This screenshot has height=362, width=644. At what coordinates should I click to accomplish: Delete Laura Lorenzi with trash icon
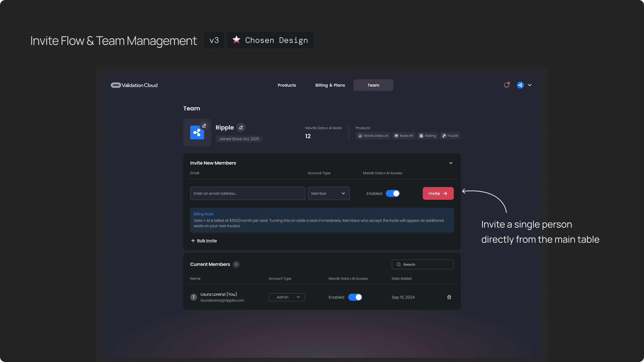[x=449, y=297]
